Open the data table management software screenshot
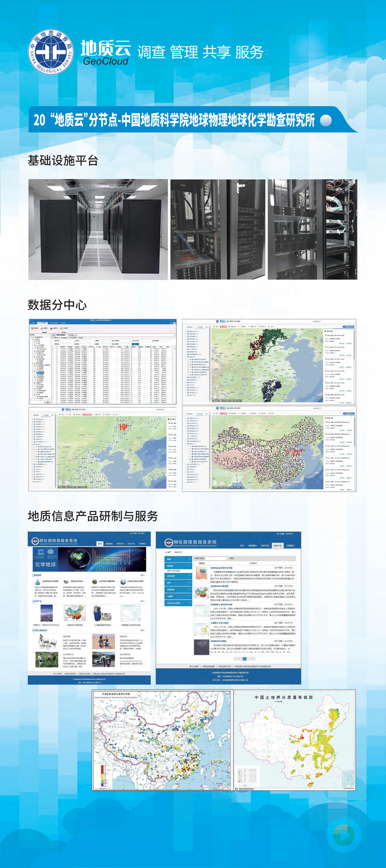This screenshot has width=386, height=868. (103, 361)
